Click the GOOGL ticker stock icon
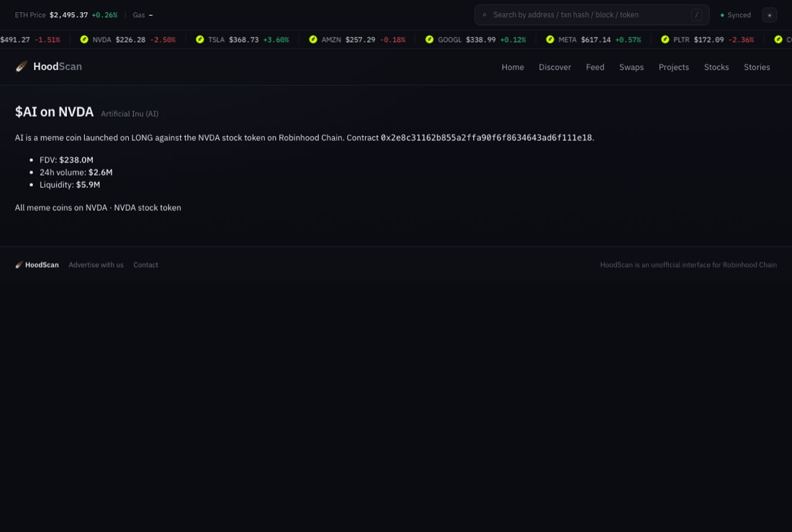 (x=429, y=40)
